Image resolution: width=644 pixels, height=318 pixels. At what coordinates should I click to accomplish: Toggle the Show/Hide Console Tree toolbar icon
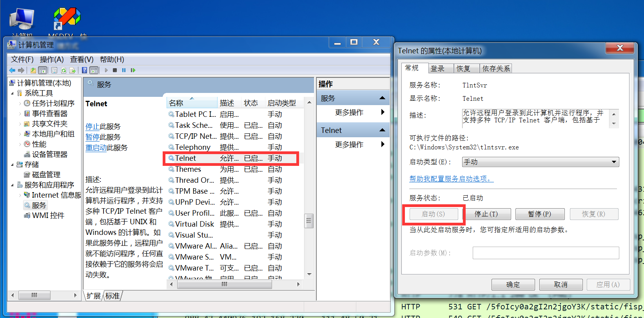[x=43, y=70]
